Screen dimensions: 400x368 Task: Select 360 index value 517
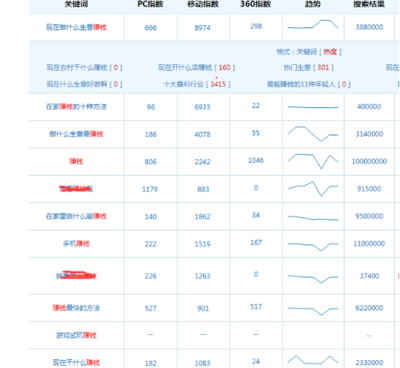(x=256, y=307)
